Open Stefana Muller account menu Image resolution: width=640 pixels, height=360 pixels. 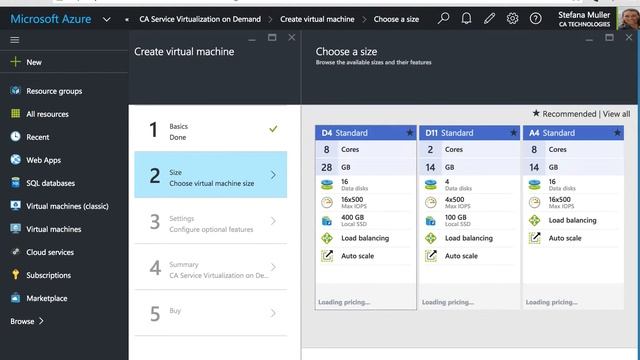pos(584,19)
